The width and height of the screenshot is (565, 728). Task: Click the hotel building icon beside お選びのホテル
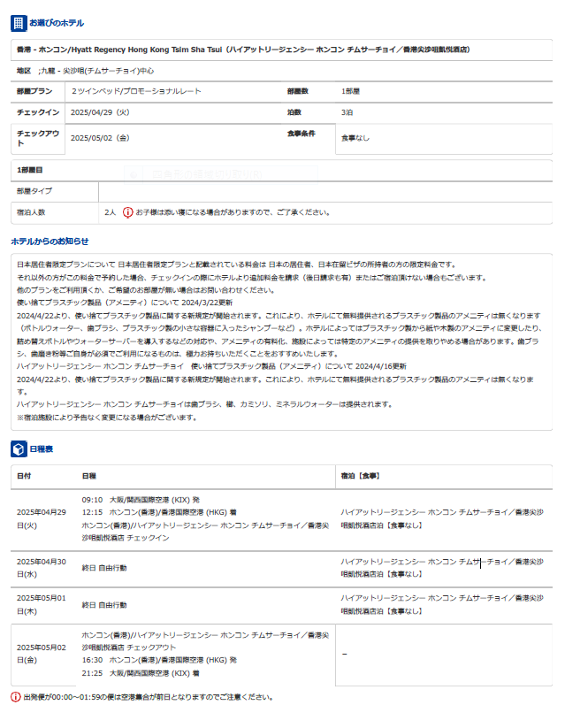pyautogui.click(x=19, y=23)
